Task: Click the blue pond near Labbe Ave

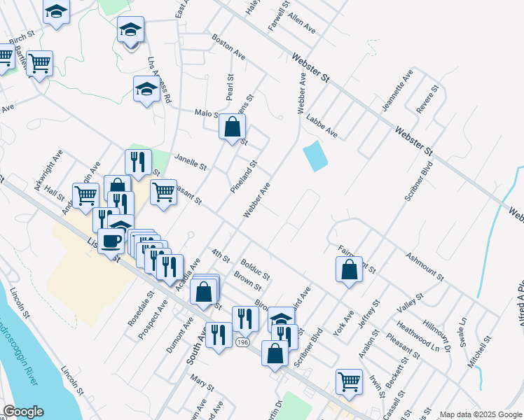Action: (x=315, y=156)
